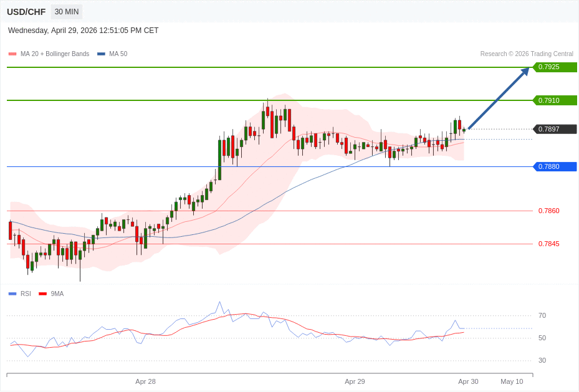This screenshot has height=392, width=579.
Task: Click the 0.7880 blue pivot tag
Action: click(x=554, y=166)
